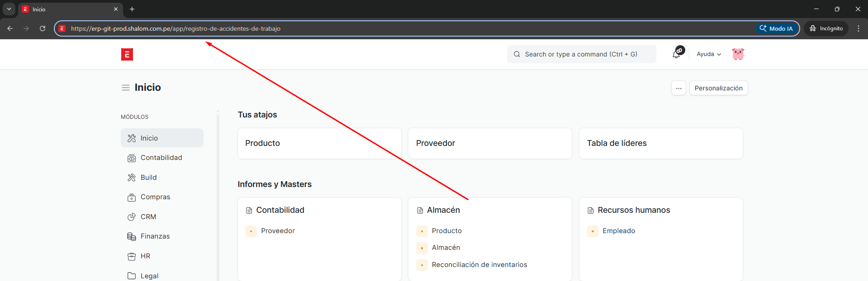Screen dimensions: 868x281
Task: Go back using browser back arrow
Action: click(x=10, y=28)
